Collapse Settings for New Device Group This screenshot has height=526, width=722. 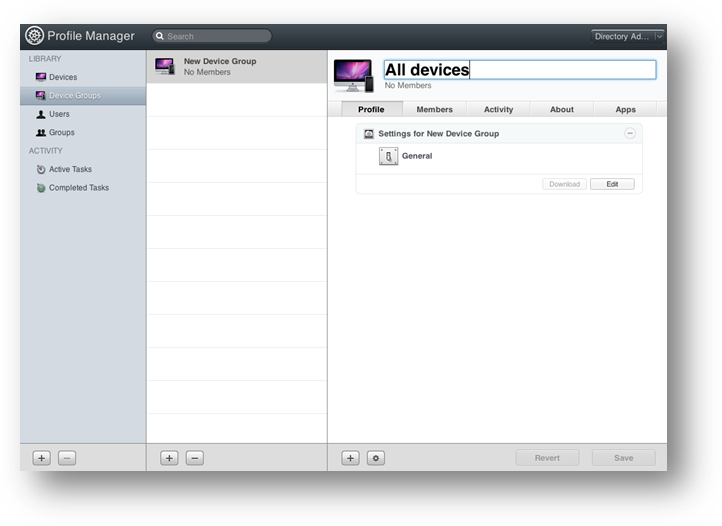(630, 133)
